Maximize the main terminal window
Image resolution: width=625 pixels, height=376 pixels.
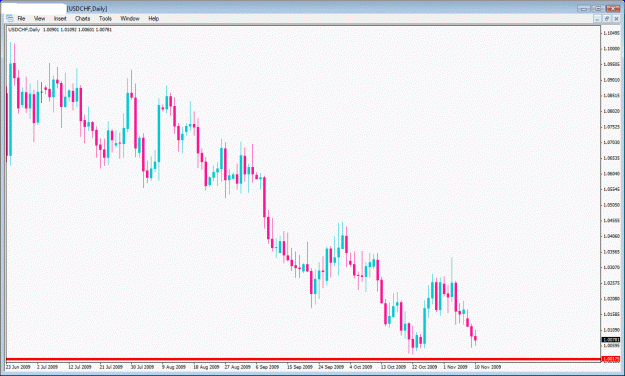coord(598,8)
